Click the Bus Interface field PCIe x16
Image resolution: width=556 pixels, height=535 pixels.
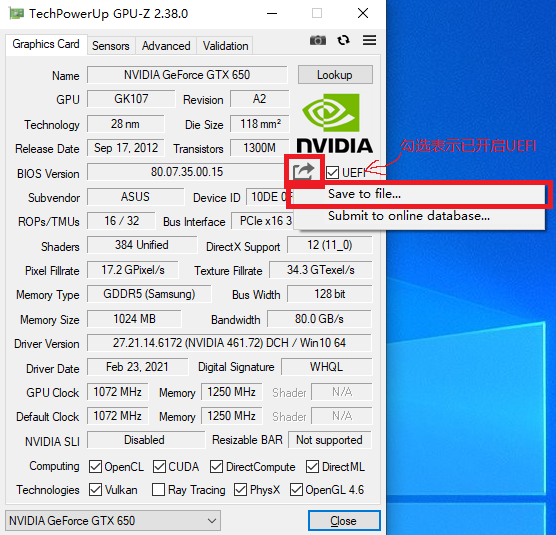pyautogui.click(x=262, y=221)
